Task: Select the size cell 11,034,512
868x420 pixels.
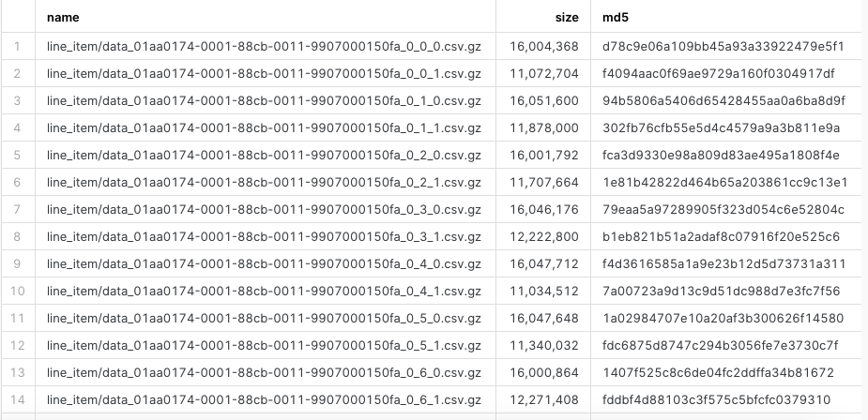Action: pos(544,291)
